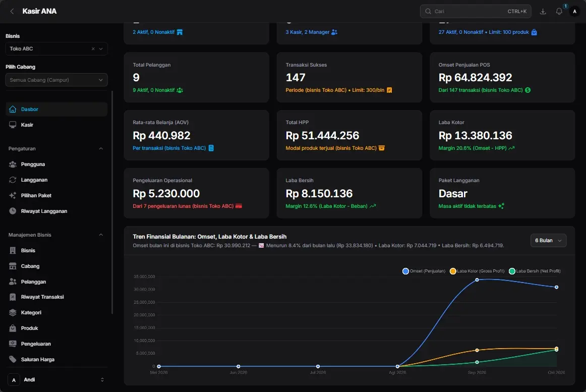This screenshot has width=586, height=392.
Task: Toggle Laba Bersih (Net Profit) legend series
Action: coord(535,271)
